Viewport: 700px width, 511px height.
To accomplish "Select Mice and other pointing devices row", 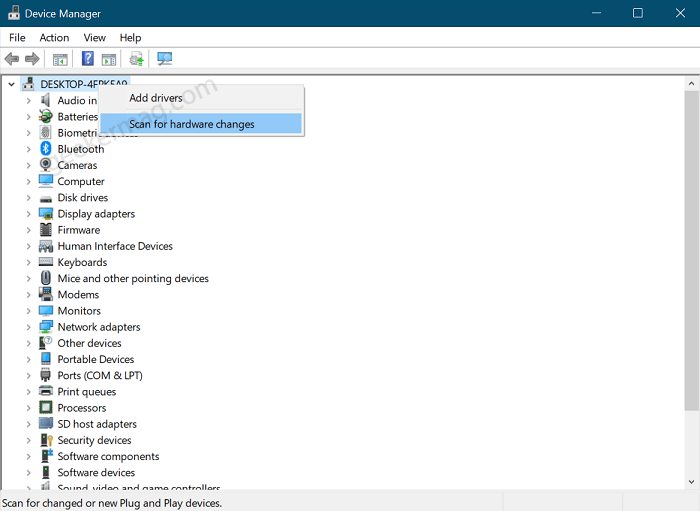I will coord(133,278).
